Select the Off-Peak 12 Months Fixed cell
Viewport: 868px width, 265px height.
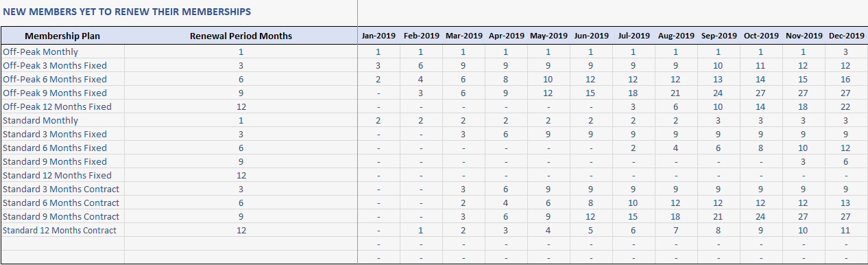[62, 106]
